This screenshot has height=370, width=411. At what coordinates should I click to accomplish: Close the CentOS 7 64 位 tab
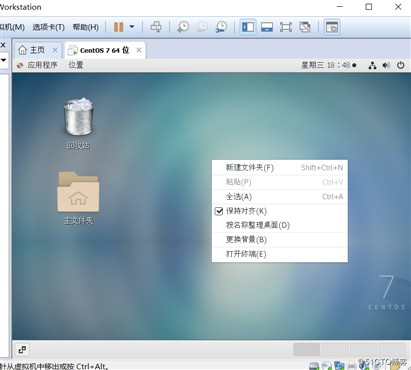(139, 50)
